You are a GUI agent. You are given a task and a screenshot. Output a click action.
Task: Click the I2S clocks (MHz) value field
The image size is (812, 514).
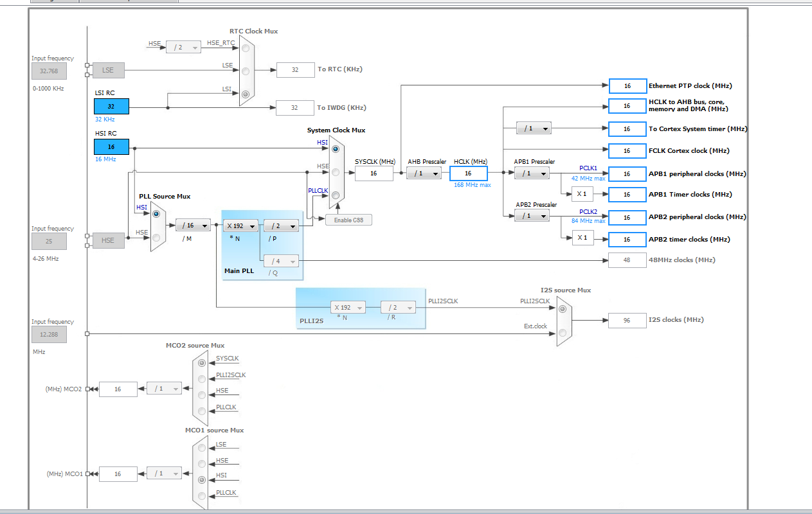[627, 320]
